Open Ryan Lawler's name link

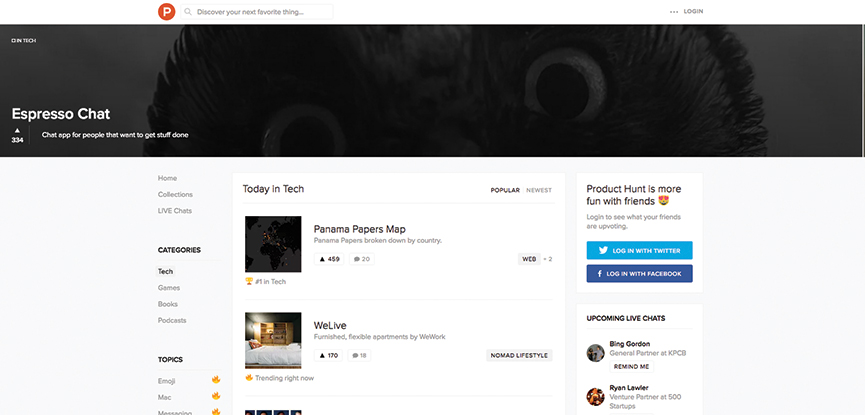tap(629, 387)
